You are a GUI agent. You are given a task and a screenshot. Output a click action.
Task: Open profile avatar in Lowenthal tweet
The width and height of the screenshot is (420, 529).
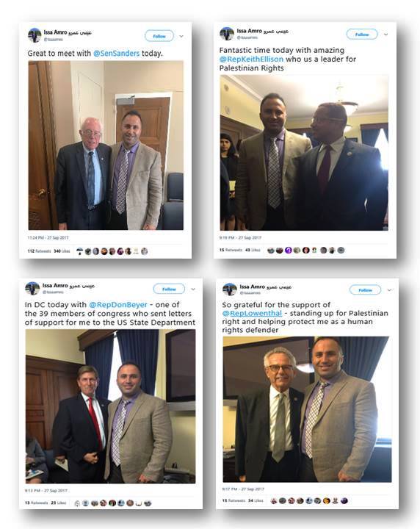tap(230, 289)
